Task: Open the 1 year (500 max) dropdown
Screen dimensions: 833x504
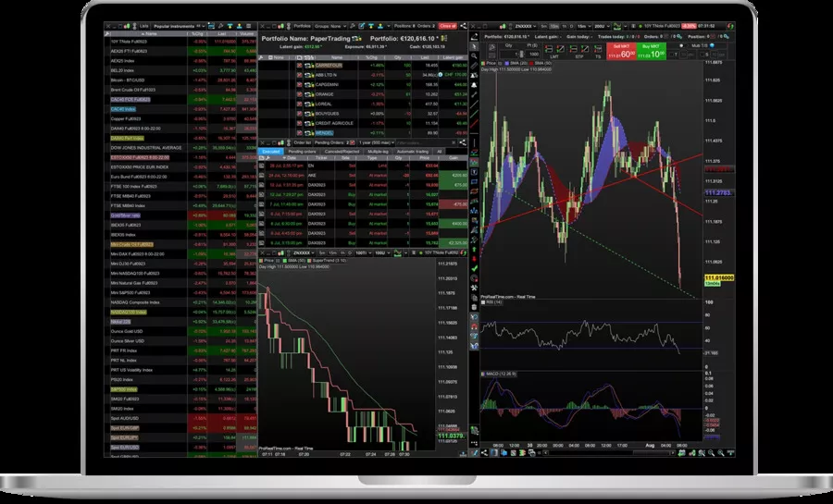Action: [377, 142]
